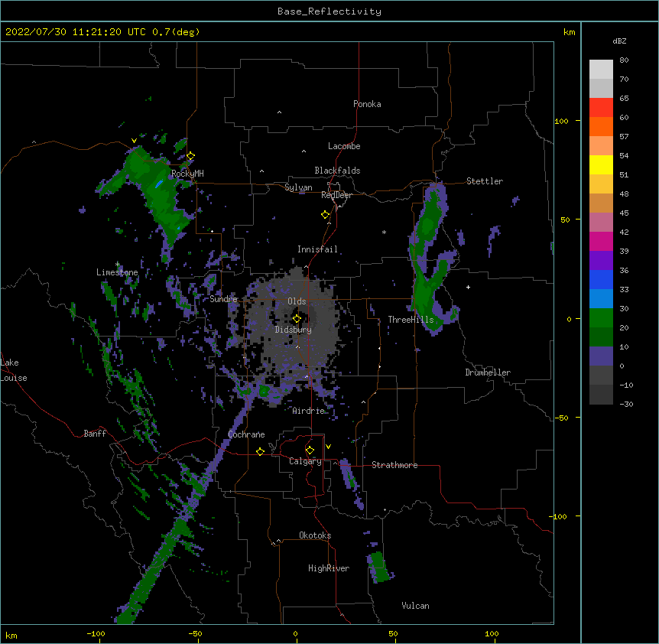Click the 50 tick on right y-axis
This screenshot has width=659, height=644.
coord(565,220)
